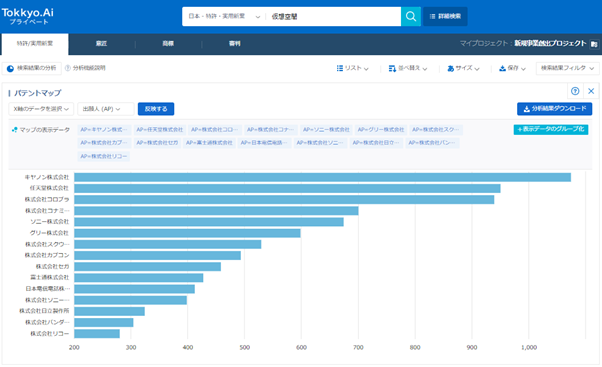Switch to the 特許/実用新案 tab
This screenshot has height=367, width=602.
[x=35, y=44]
